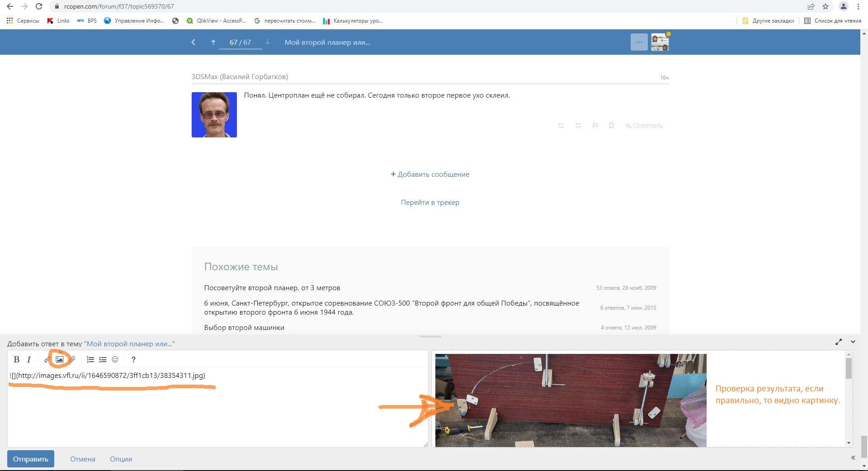The width and height of the screenshot is (868, 471).
Task: Open the emoji picker in the editor
Action: click(115, 359)
